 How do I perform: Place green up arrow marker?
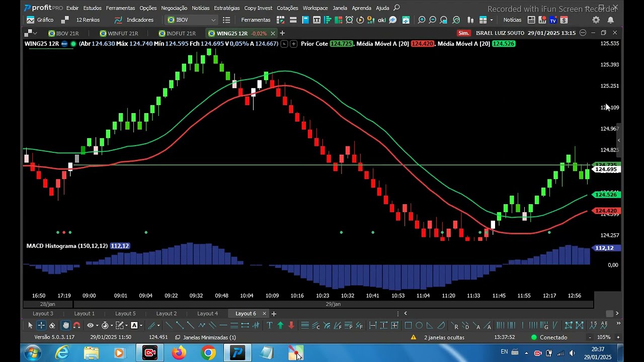click(280, 325)
